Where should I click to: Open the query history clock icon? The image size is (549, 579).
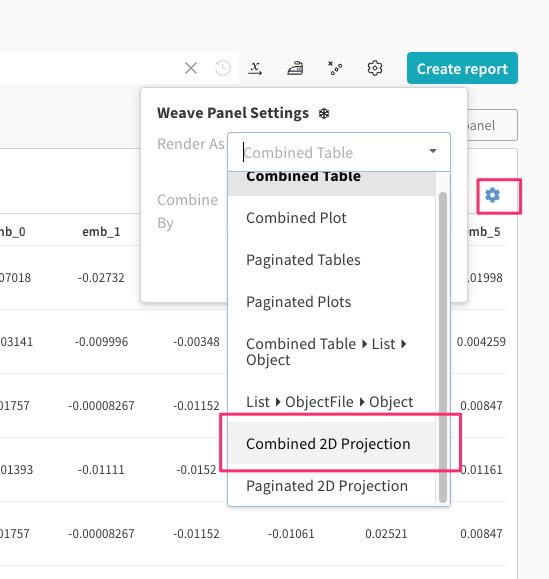pyautogui.click(x=223, y=68)
